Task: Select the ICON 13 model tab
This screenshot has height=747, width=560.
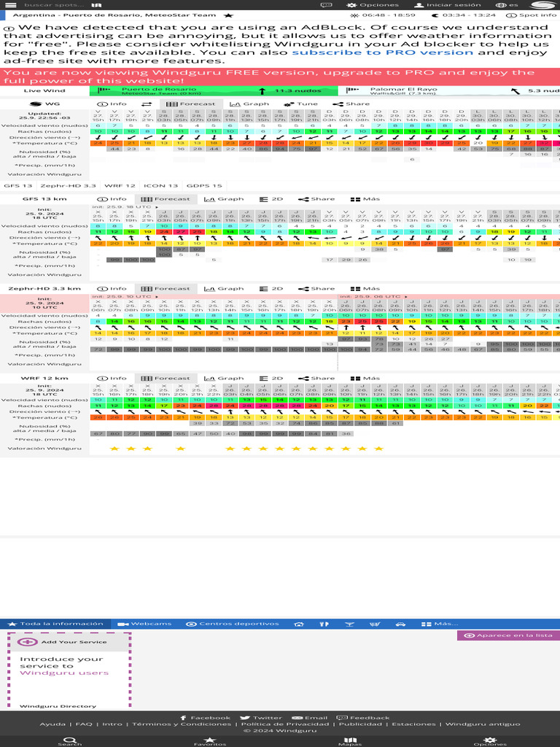Action: tap(162, 186)
